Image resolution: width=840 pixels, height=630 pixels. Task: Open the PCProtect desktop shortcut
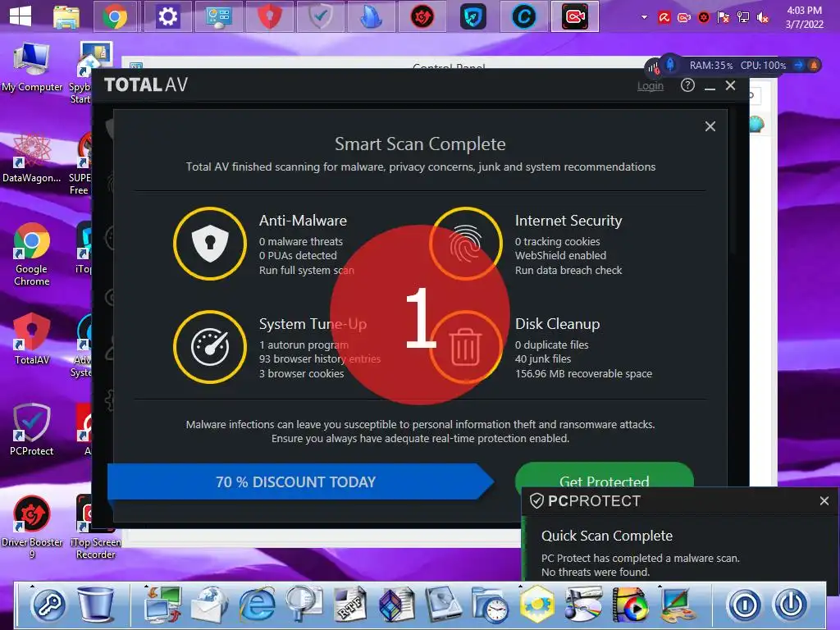pyautogui.click(x=32, y=430)
